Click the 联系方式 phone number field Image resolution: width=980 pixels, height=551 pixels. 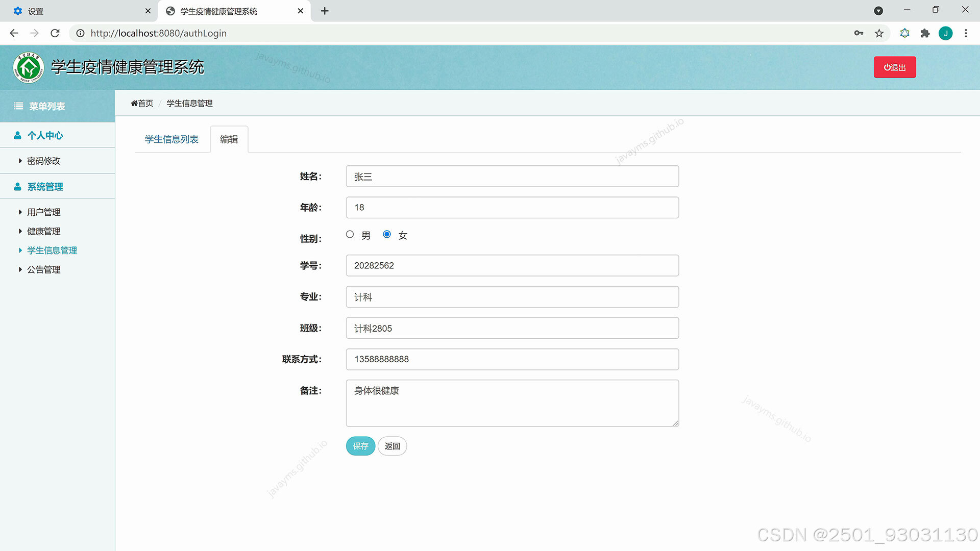(512, 359)
